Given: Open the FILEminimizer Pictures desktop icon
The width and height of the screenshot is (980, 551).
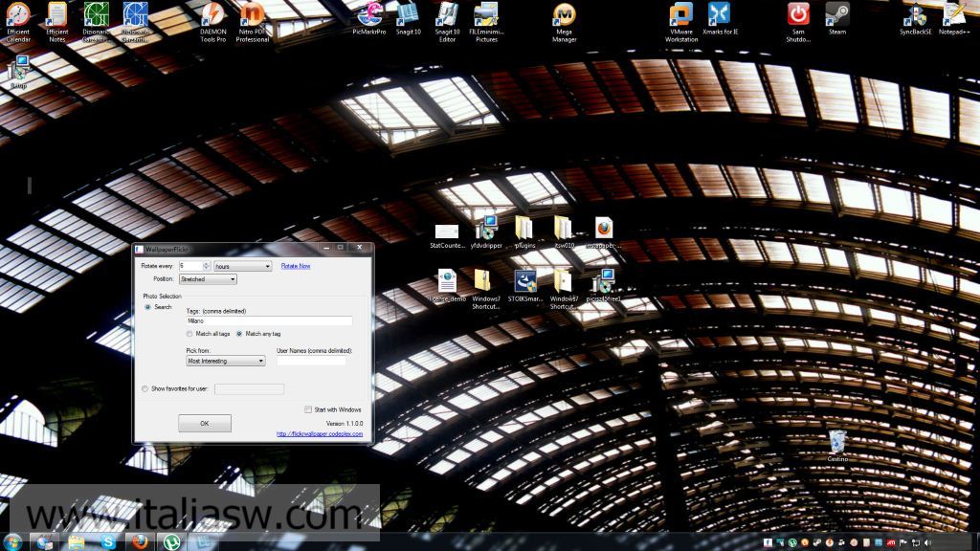Looking at the screenshot, I should pos(486,22).
